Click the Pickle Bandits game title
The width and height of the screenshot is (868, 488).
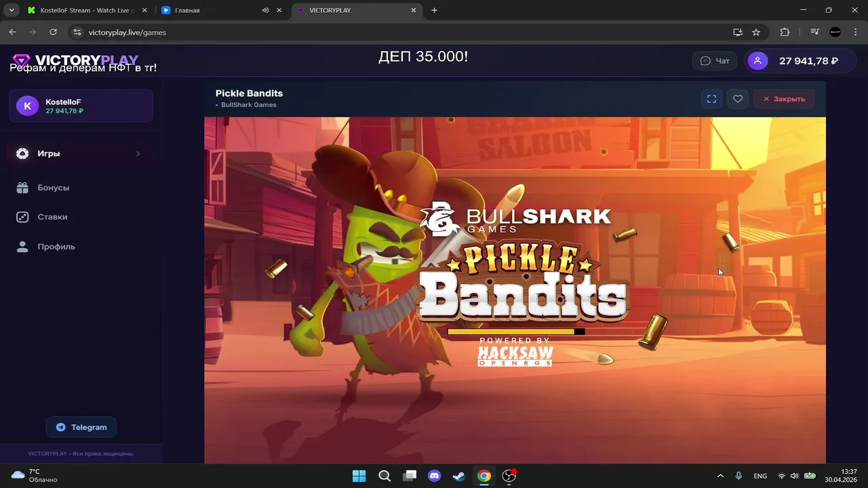(249, 94)
